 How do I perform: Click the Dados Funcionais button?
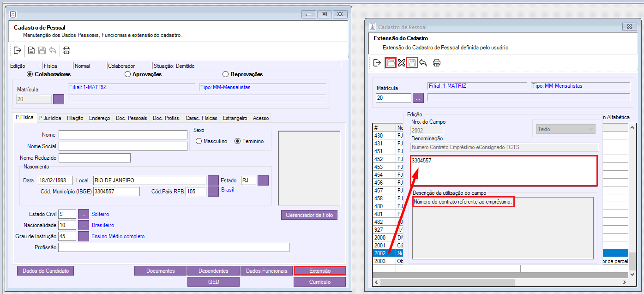coord(267,271)
